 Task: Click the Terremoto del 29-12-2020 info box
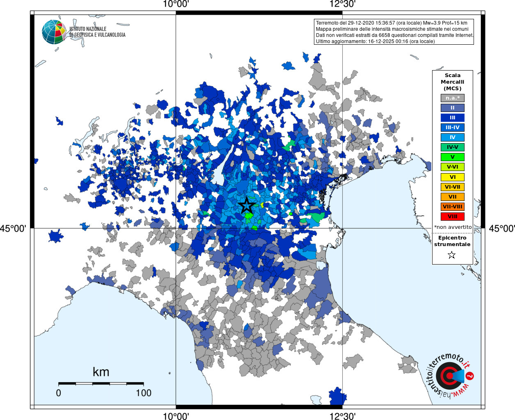(x=394, y=32)
